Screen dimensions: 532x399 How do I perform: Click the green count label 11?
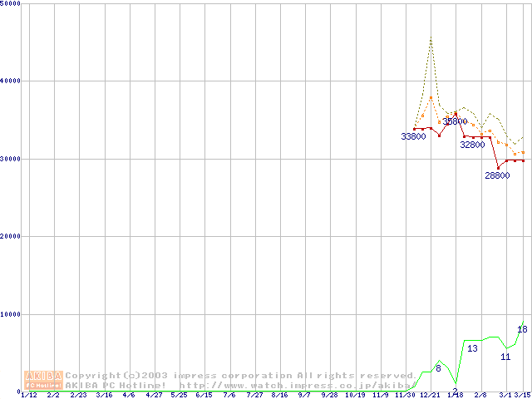click(505, 357)
